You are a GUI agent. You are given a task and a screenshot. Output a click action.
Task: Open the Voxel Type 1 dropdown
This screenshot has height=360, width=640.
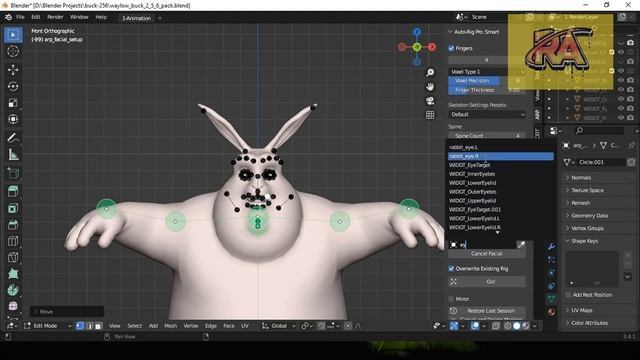pyautogui.click(x=487, y=71)
